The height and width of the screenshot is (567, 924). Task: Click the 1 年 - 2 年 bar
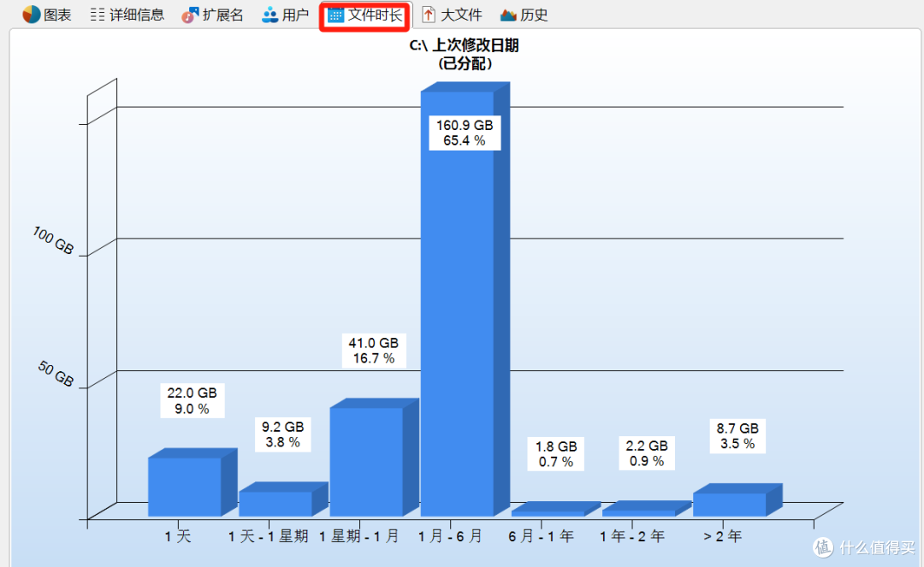tap(647, 509)
